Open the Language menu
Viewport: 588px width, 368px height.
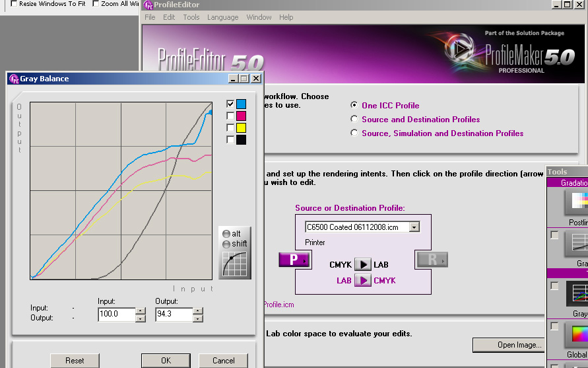223,17
